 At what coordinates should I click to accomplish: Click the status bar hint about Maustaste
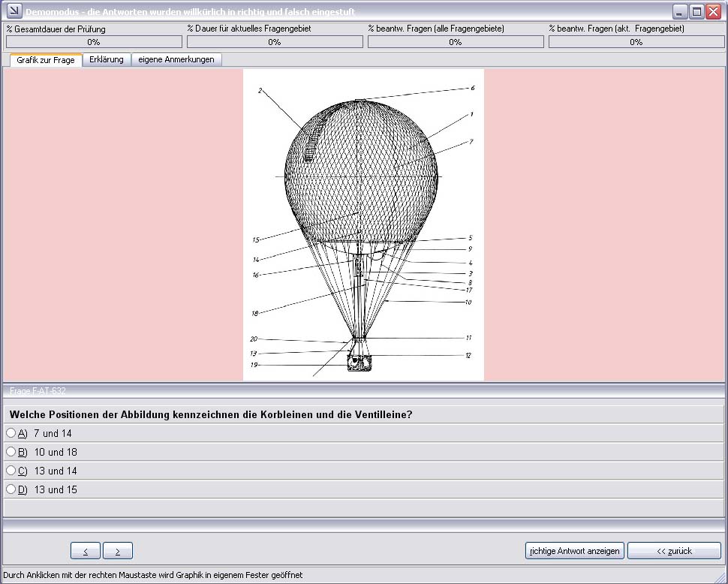[153, 575]
